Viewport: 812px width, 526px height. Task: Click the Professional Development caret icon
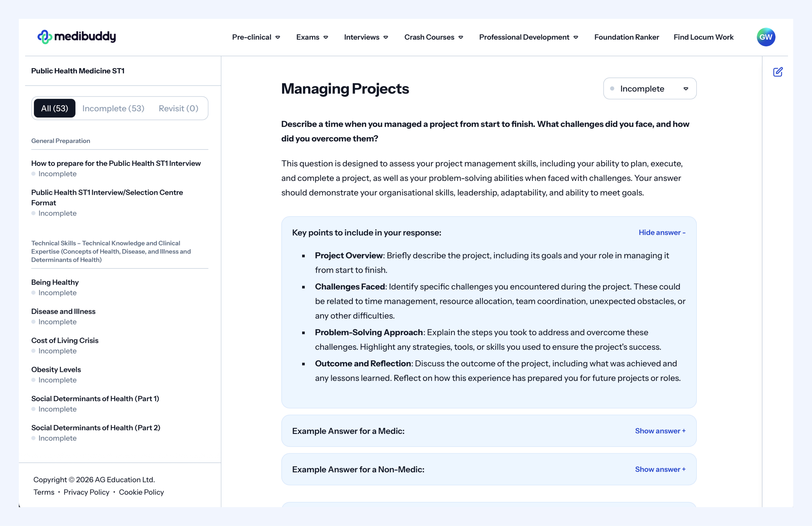pyautogui.click(x=576, y=37)
